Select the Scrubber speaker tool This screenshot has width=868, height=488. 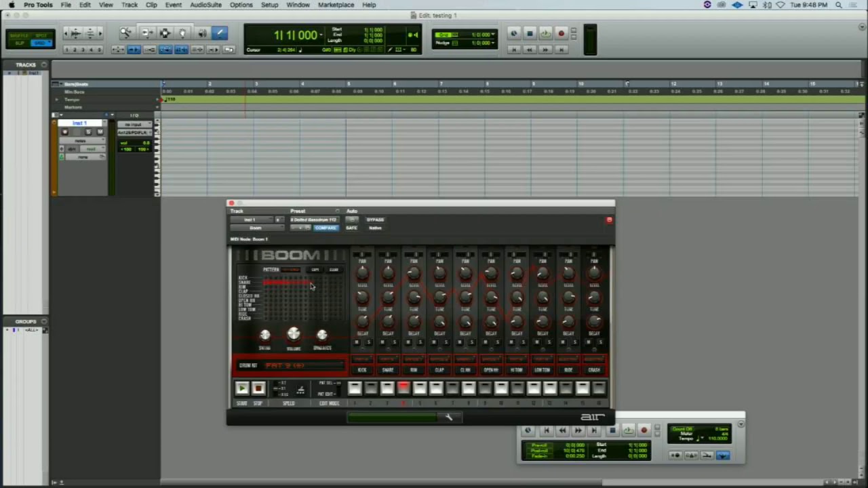coord(201,33)
